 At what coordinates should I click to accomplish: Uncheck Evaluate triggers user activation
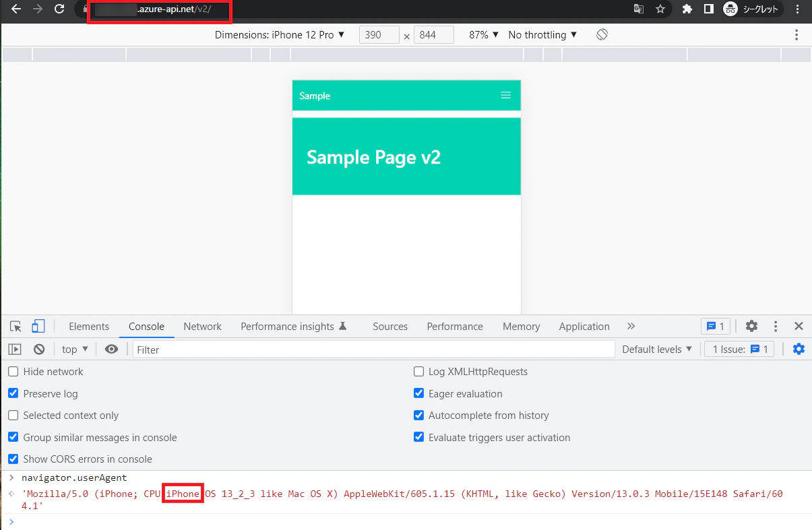[x=418, y=437]
